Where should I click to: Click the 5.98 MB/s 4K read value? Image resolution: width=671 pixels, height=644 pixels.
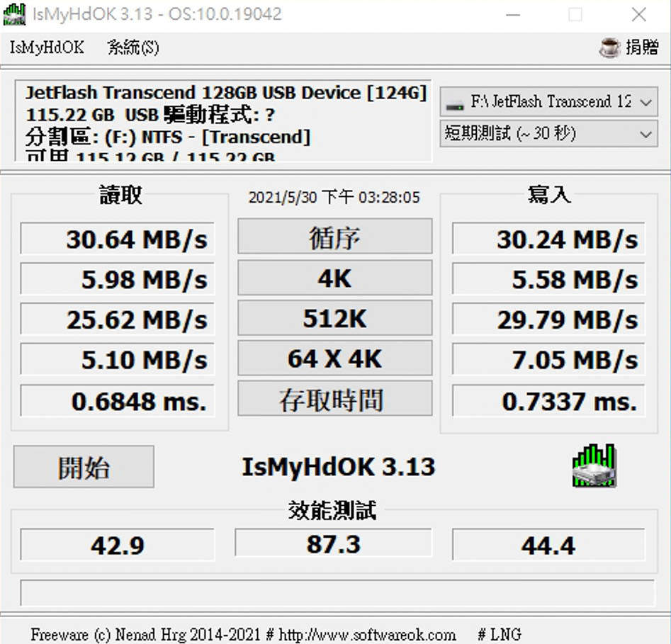pos(117,279)
